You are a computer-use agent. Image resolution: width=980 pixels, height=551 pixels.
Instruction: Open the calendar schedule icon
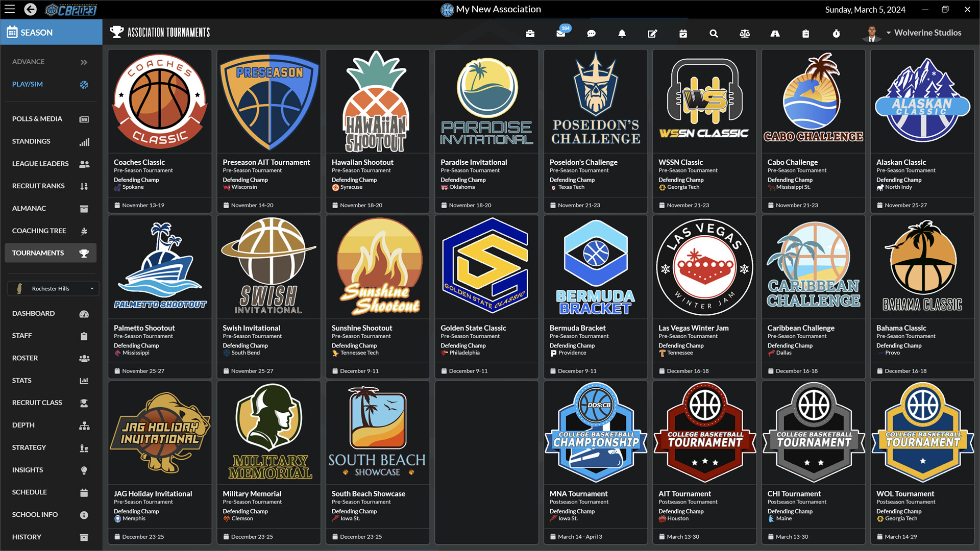pos(683,33)
